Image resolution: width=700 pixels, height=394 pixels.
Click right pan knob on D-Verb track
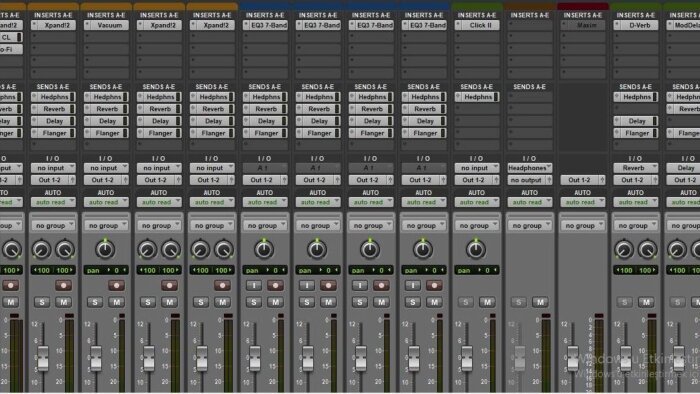tap(647, 249)
